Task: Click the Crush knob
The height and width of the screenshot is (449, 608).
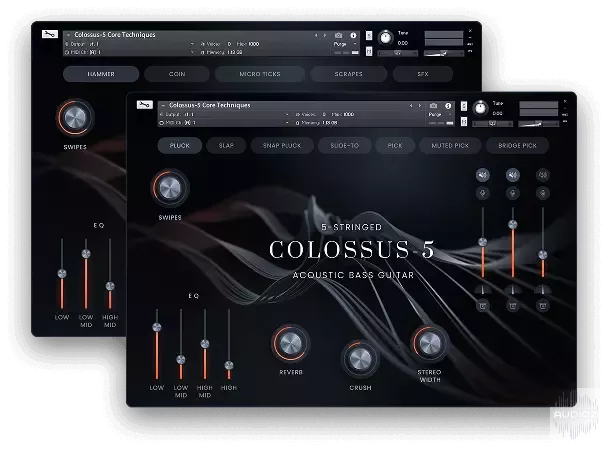Action: (x=360, y=359)
